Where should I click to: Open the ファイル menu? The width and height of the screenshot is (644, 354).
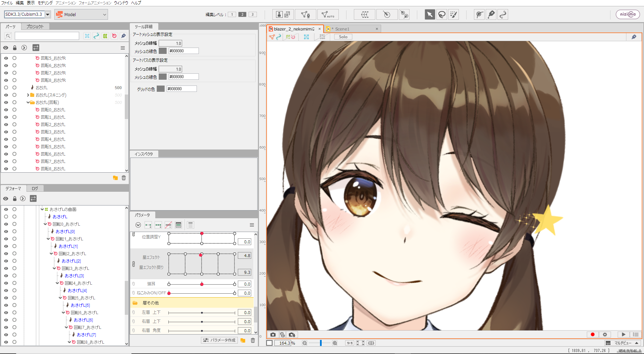[x=7, y=3]
